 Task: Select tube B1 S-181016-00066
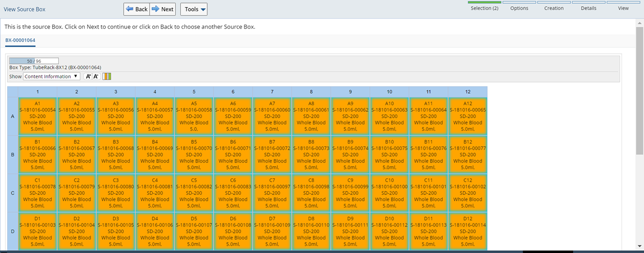[x=38, y=155]
